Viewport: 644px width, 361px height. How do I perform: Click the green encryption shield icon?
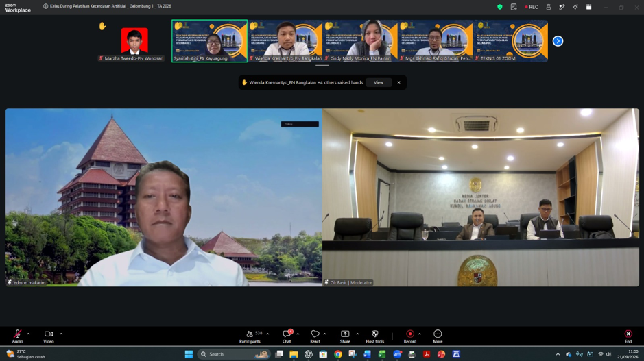coord(500,7)
